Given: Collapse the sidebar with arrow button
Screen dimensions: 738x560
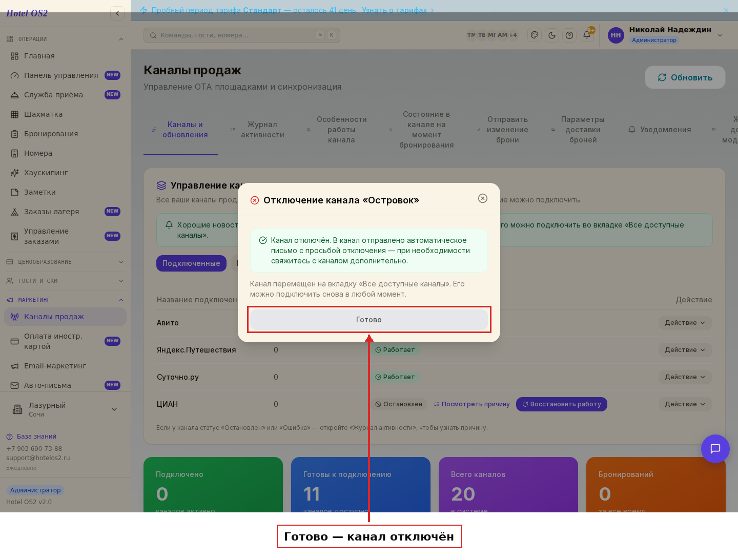Looking at the screenshot, I should [117, 13].
